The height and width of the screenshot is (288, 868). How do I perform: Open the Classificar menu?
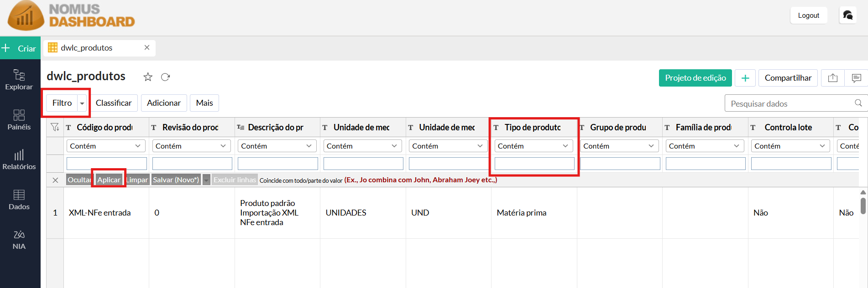114,103
